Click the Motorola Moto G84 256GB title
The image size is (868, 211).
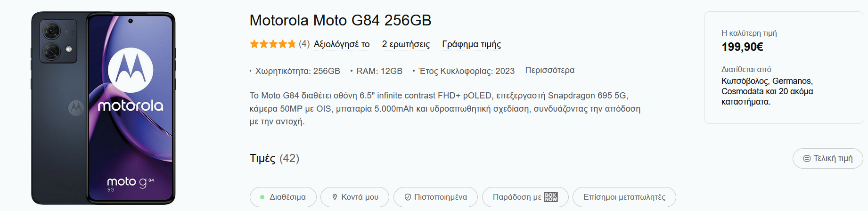click(x=340, y=20)
